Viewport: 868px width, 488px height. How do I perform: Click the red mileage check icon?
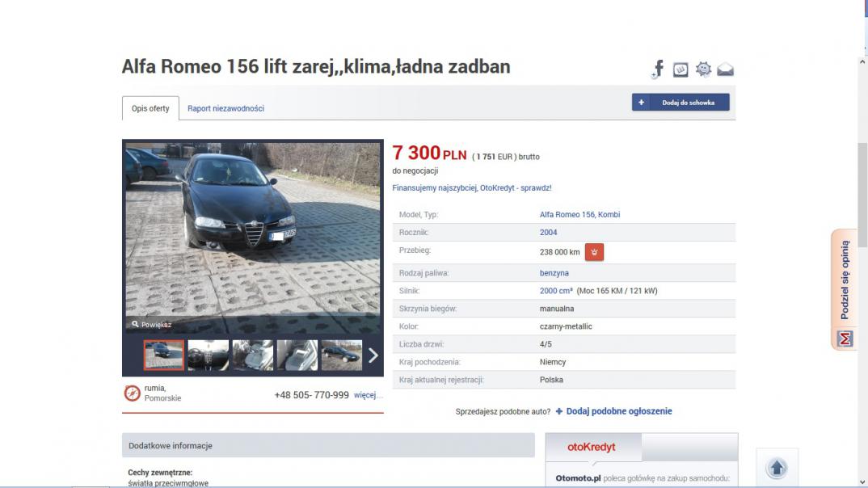pyautogui.click(x=594, y=252)
